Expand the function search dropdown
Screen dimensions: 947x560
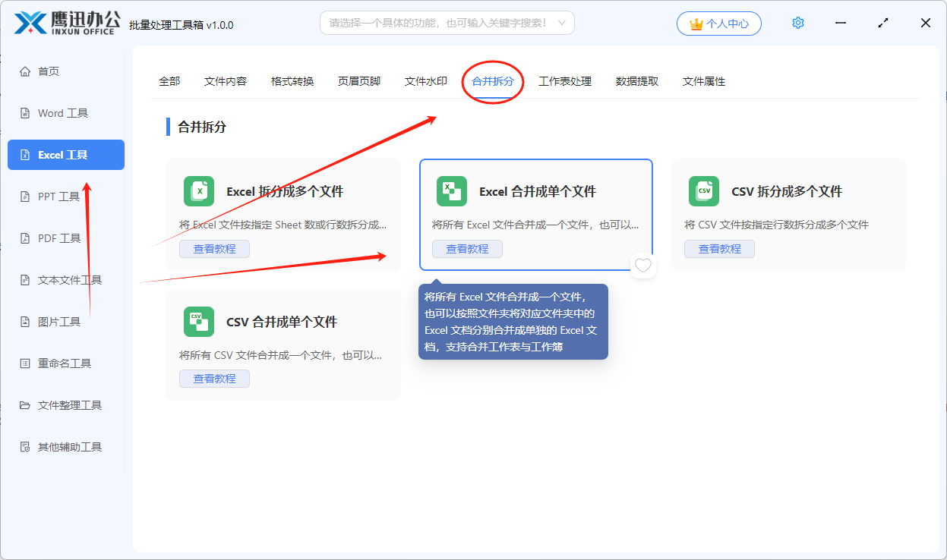point(560,23)
